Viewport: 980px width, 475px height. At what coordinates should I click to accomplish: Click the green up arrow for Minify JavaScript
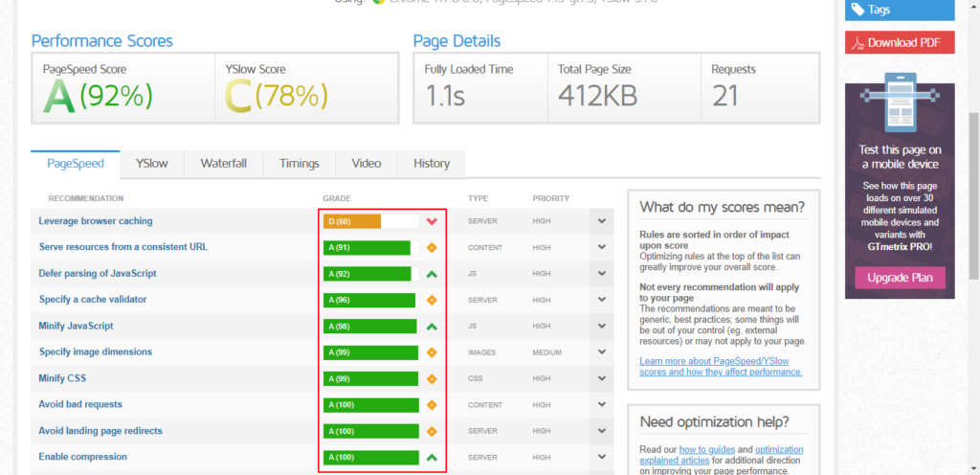coord(432,327)
